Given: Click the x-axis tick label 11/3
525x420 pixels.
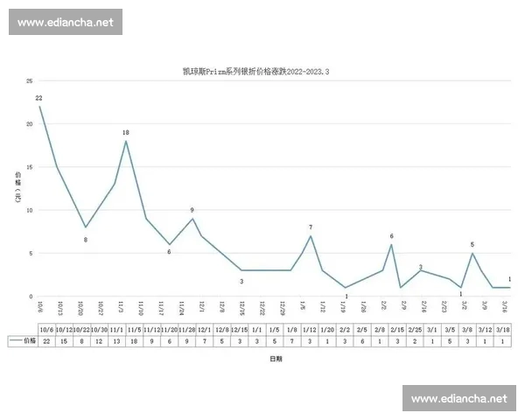Looking at the screenshot, I should 121,307.
